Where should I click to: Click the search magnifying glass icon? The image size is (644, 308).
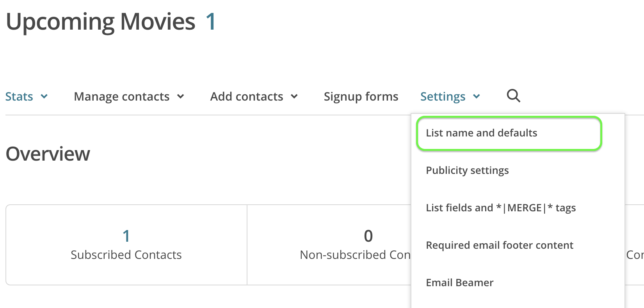tap(513, 96)
